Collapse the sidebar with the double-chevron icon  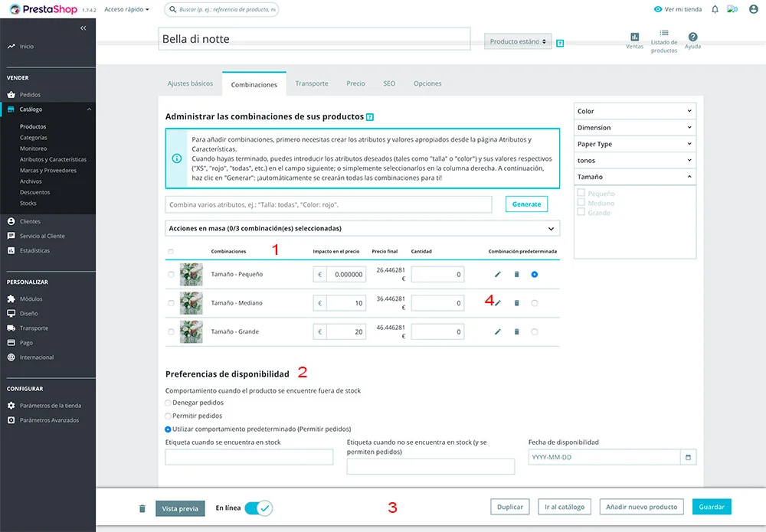83,28
